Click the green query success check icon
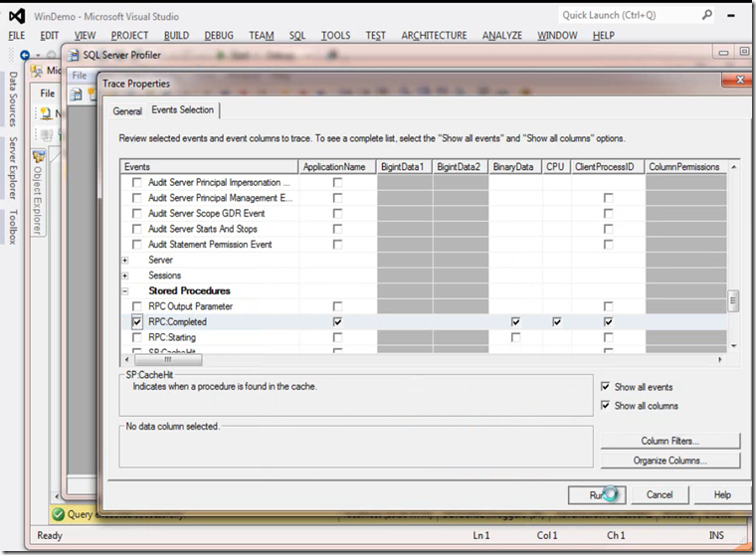Screen dimensions: 756x555 (x=58, y=514)
